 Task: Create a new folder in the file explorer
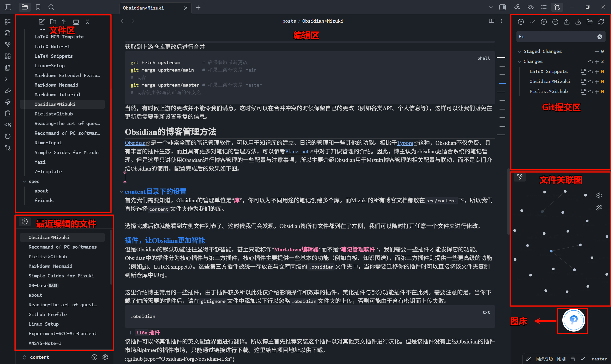point(53,21)
